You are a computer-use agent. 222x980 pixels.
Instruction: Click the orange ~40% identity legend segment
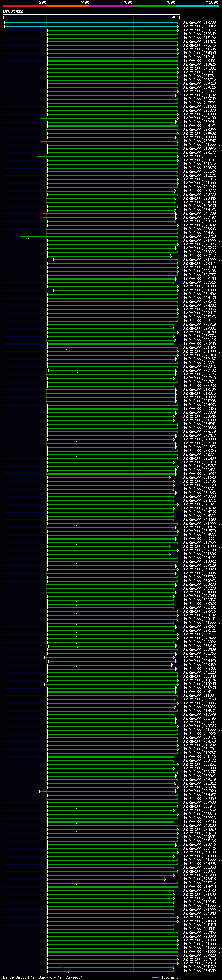pyautogui.click(x=68, y=6)
